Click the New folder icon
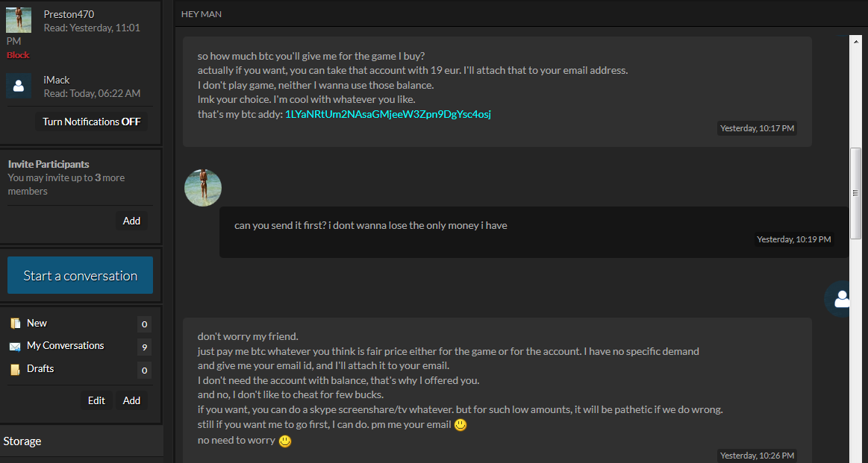868x463 pixels. point(15,324)
